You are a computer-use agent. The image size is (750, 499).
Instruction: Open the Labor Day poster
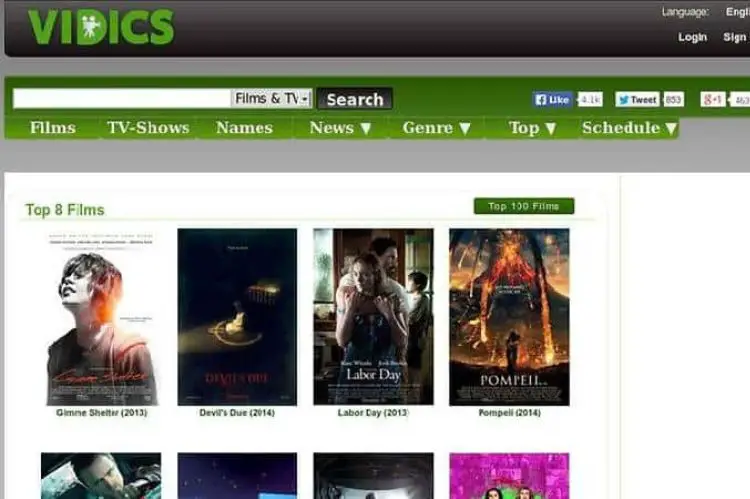(373, 317)
